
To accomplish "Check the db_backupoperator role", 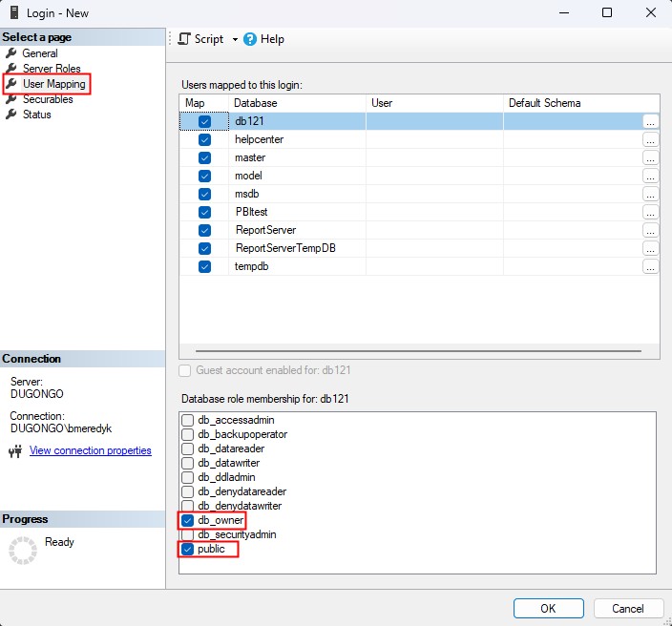I will click(187, 434).
